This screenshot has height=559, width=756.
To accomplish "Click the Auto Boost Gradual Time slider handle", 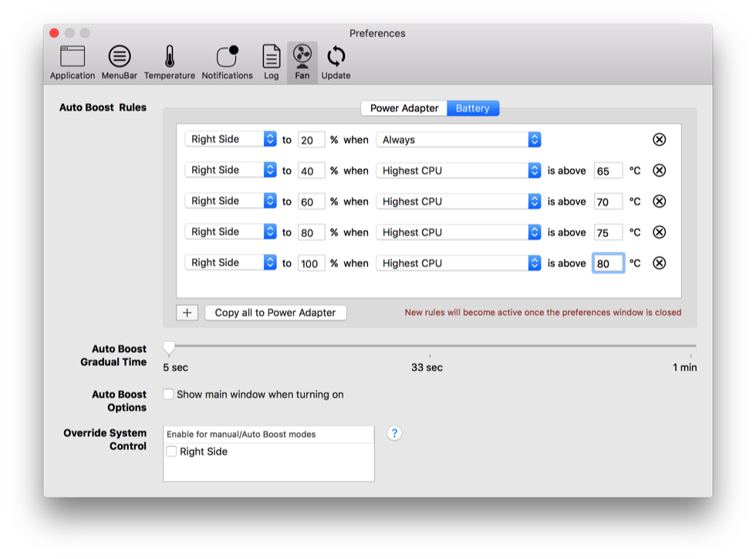I will point(169,349).
